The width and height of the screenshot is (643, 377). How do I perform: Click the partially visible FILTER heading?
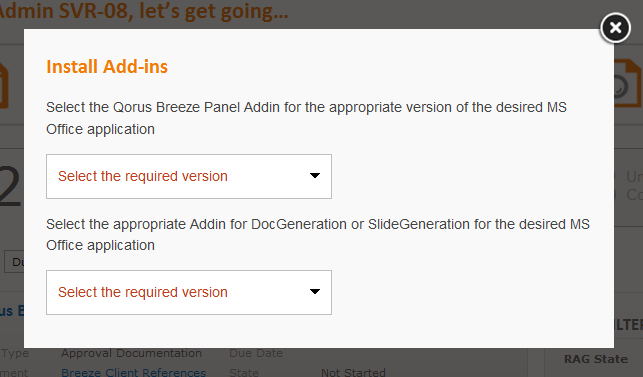(x=628, y=324)
